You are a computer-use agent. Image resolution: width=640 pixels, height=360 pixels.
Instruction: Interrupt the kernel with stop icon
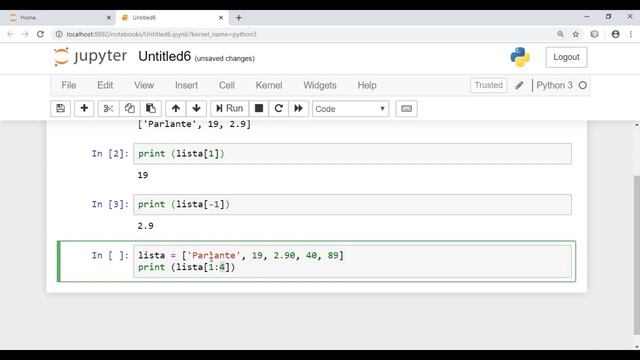click(259, 109)
